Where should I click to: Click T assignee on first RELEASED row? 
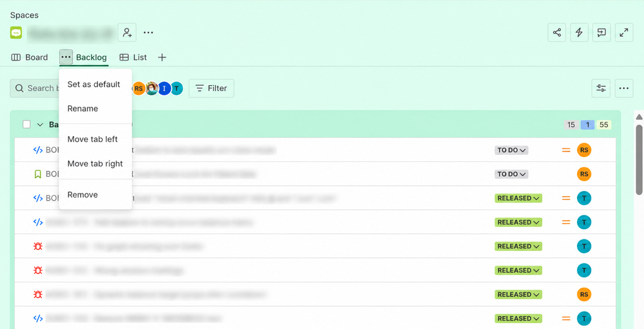[584, 198]
